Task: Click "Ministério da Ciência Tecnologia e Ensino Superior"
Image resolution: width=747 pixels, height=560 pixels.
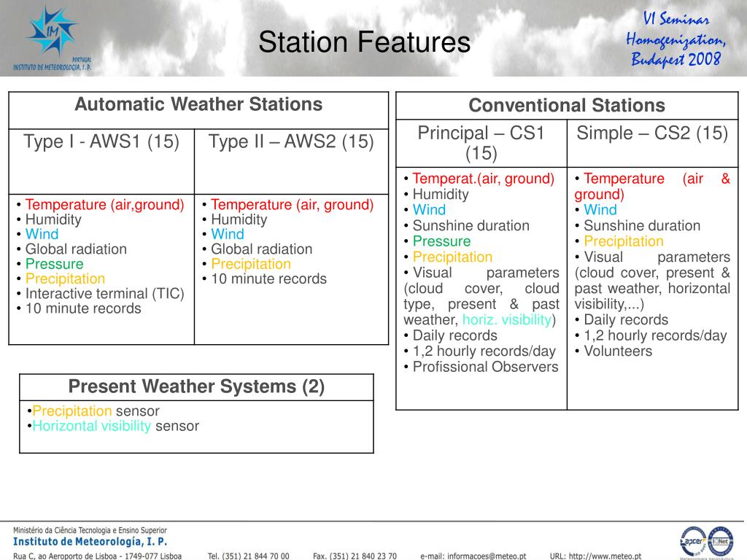Action: click(90, 530)
